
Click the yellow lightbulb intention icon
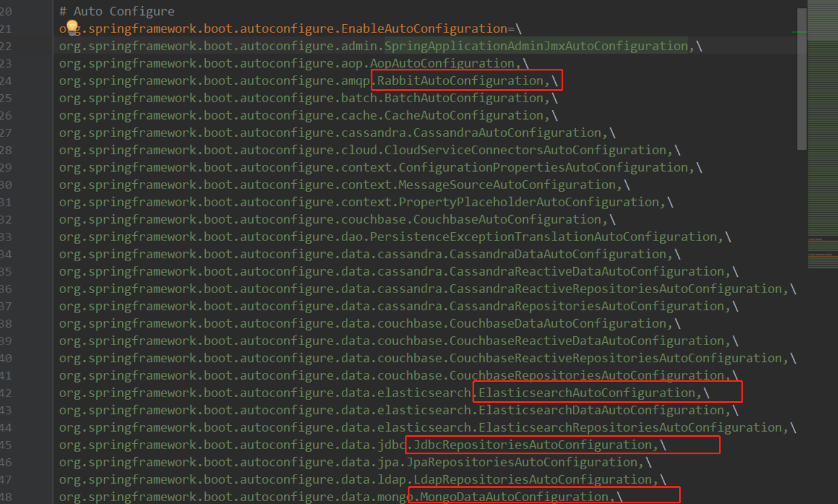tap(72, 27)
